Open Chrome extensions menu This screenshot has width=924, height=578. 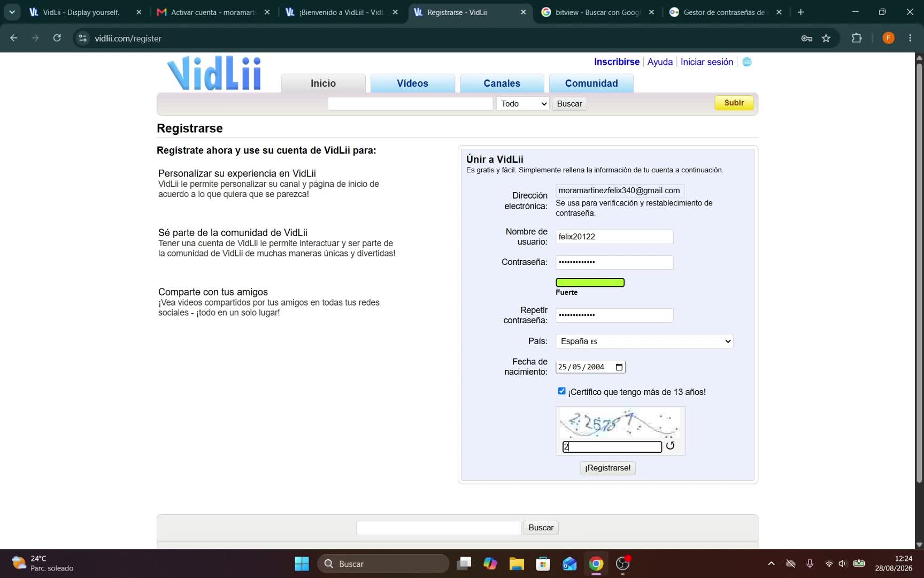pos(857,38)
